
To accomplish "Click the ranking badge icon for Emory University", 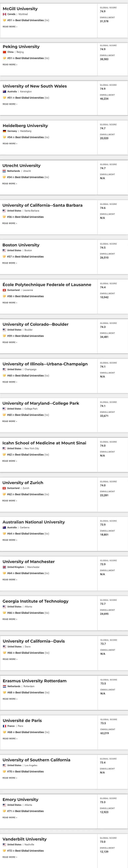I will [x=4, y=811].
